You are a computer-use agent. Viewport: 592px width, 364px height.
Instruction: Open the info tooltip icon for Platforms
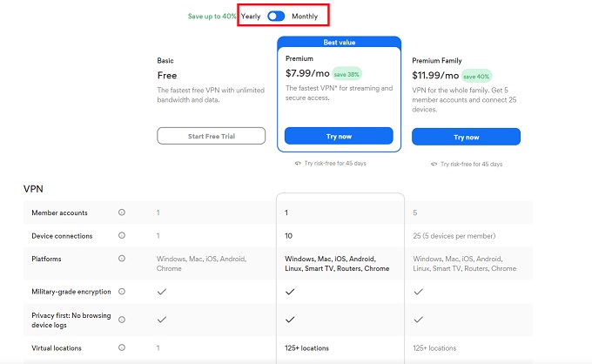(x=122, y=259)
